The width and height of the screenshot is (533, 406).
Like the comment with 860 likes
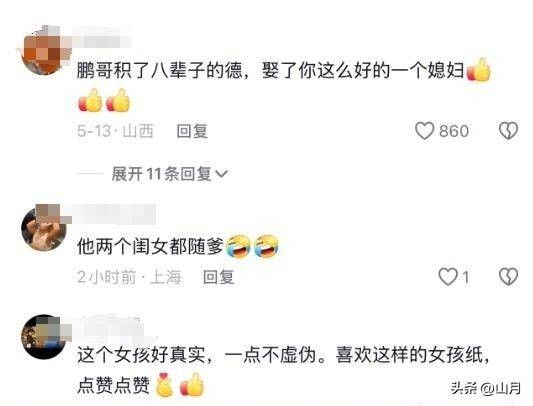[x=424, y=131]
